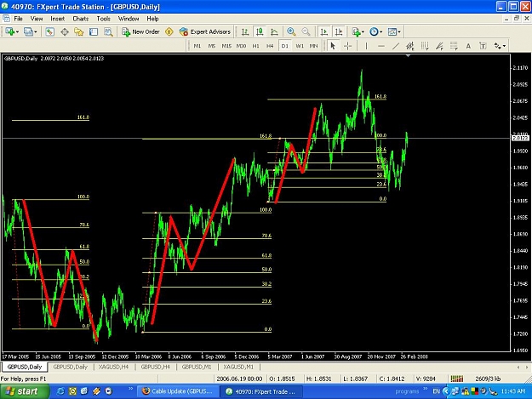Click the connection status bars icon
The width and height of the screenshot is (532, 399).
coord(457,379)
